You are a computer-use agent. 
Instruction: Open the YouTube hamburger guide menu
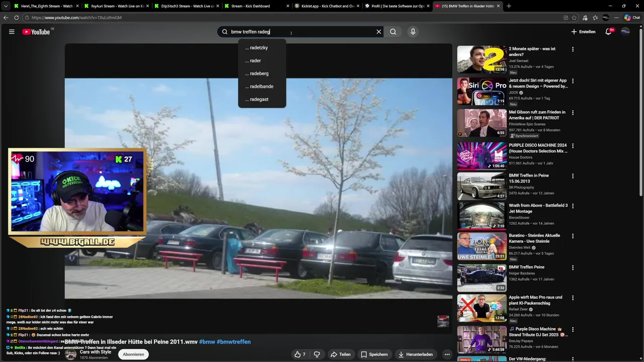(12, 32)
